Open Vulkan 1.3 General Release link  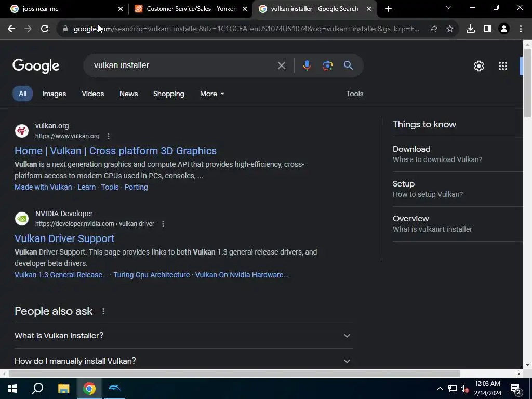(x=61, y=275)
